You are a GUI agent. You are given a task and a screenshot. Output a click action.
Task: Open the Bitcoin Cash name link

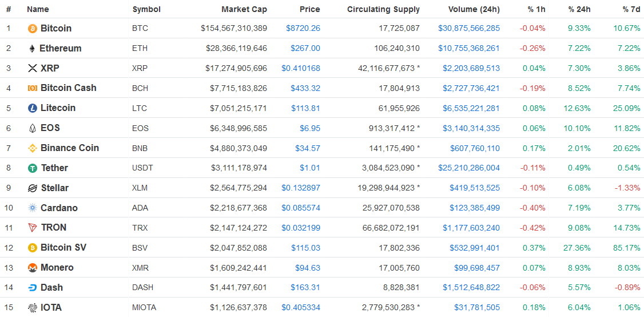coord(68,88)
